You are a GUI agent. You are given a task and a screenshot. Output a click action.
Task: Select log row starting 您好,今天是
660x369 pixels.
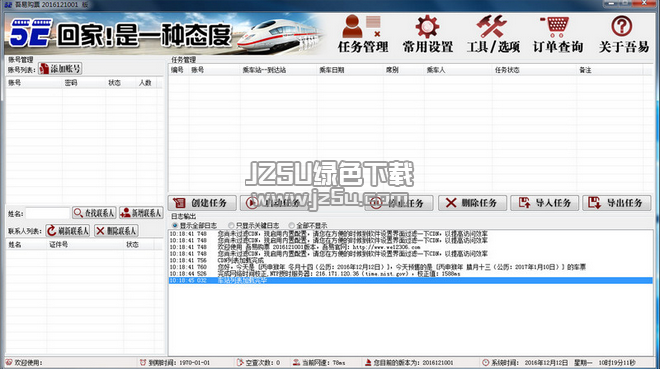[x=410, y=267]
